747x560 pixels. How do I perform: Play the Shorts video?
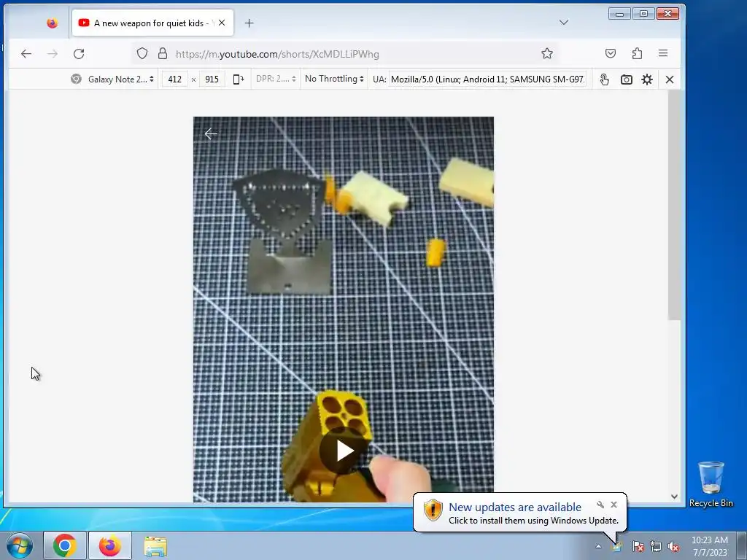344,451
